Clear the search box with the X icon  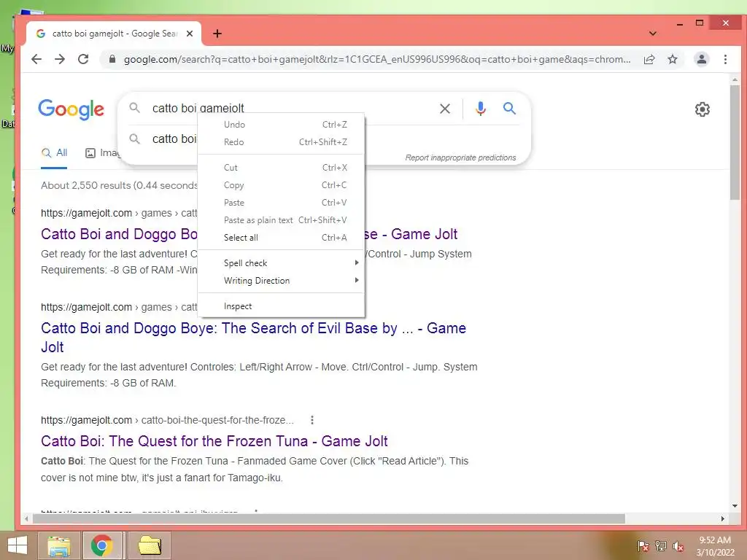[x=445, y=109]
